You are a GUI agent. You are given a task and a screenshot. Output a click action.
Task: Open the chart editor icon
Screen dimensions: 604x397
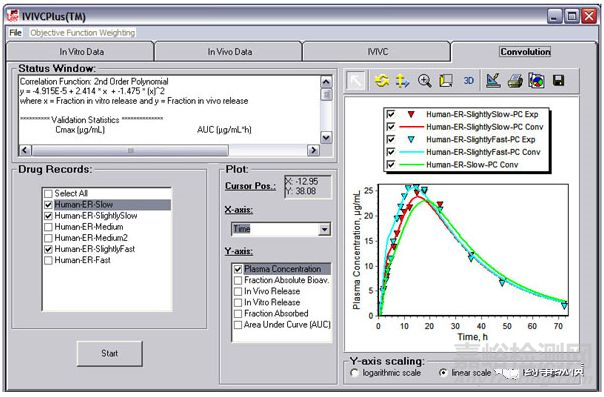pos(493,80)
